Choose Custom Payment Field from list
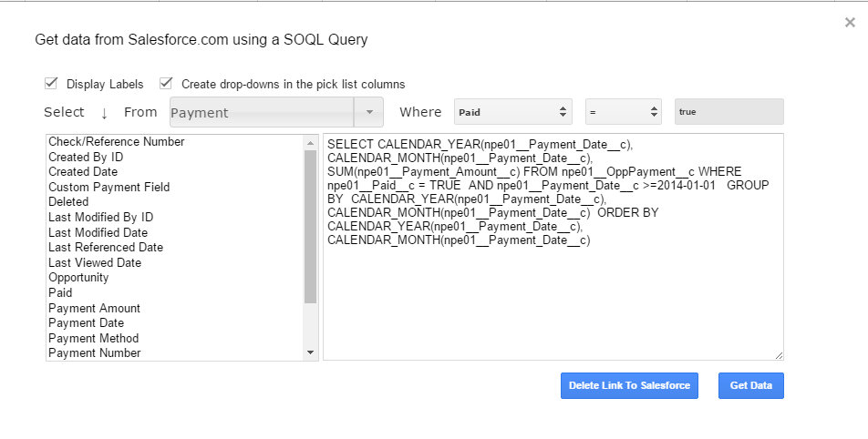868x439 pixels. pyautogui.click(x=109, y=187)
